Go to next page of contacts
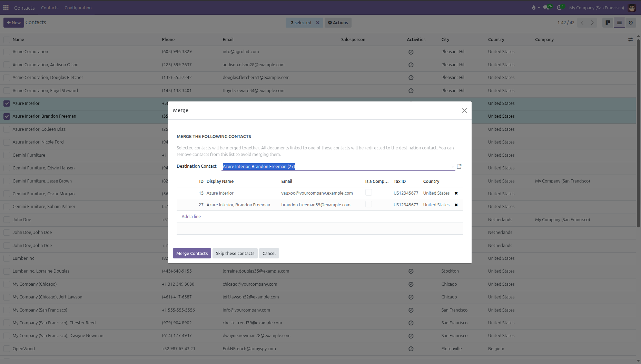The height and width of the screenshot is (364, 641). click(592, 22)
